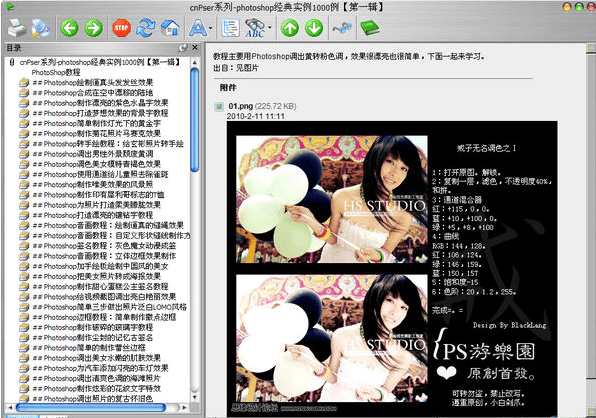Open Photoshop音画教程:绘制逼真的缝绳效果 topic
Screen dimensions: 596x418
[108, 226]
